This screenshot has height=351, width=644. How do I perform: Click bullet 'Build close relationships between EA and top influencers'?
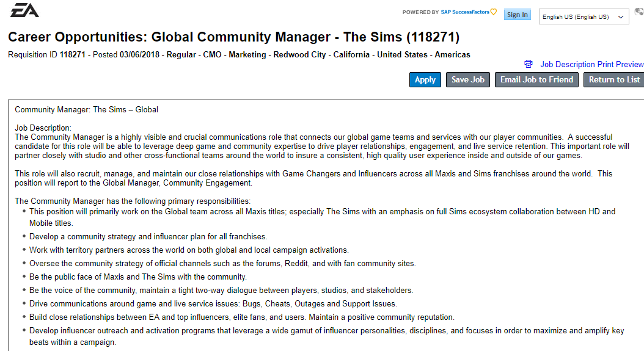tap(242, 317)
